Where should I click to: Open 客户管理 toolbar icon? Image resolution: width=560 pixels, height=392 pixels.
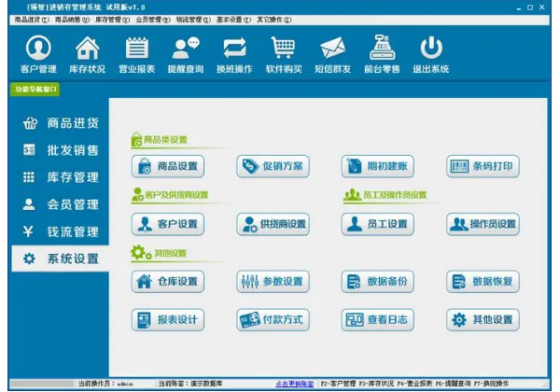click(38, 54)
